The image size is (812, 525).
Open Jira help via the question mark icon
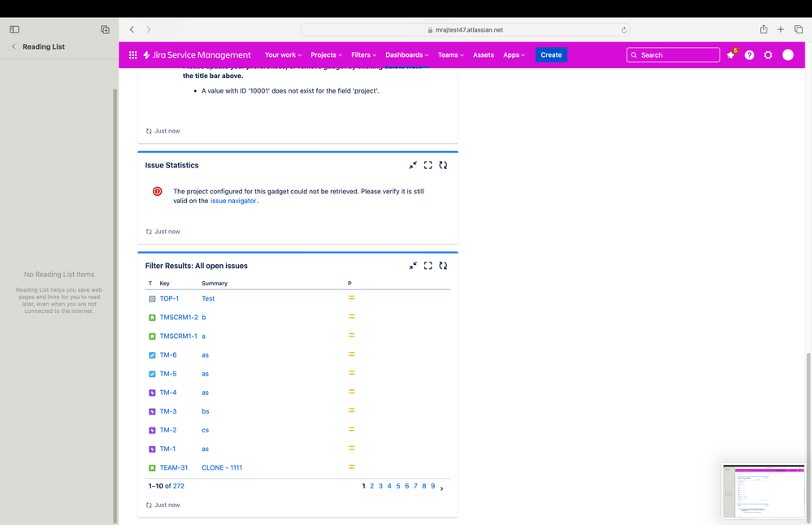pyautogui.click(x=749, y=54)
